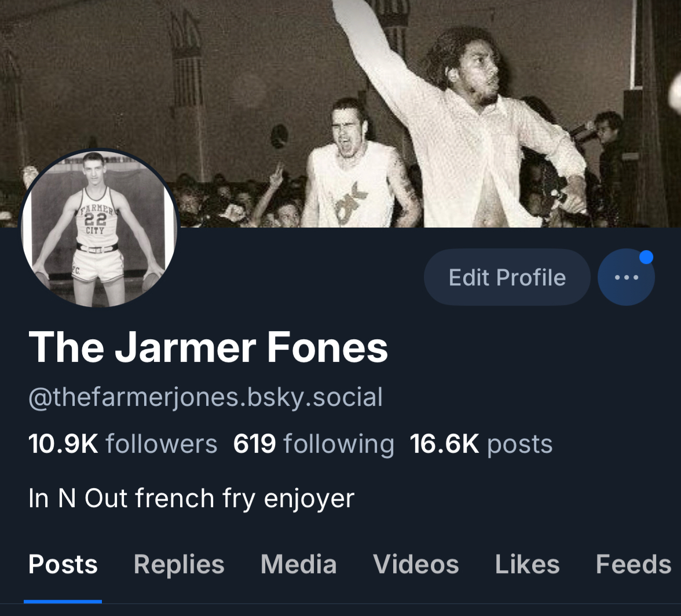Click the blue underline beneath Posts tab

[x=63, y=602]
